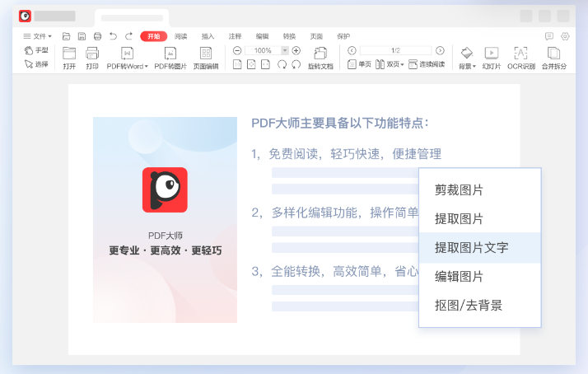Click the 旋转文档 rotate document tool
This screenshot has height=374, width=588.
click(320, 58)
